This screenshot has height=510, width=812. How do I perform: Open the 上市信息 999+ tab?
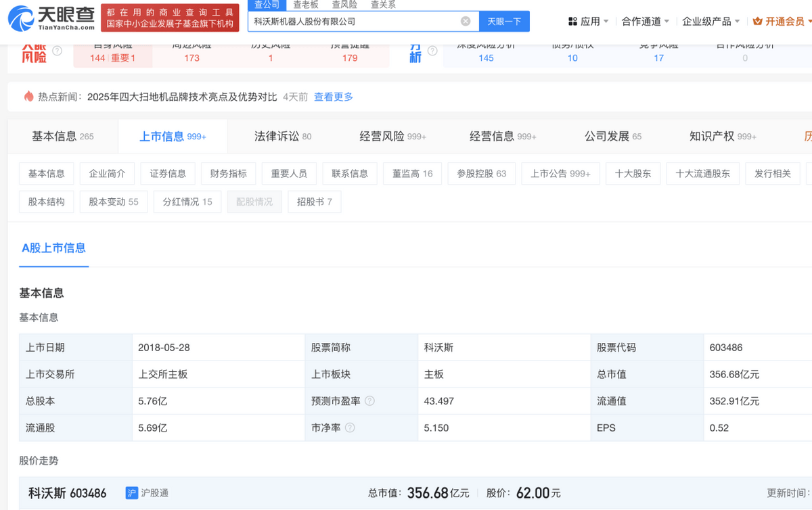coord(173,137)
